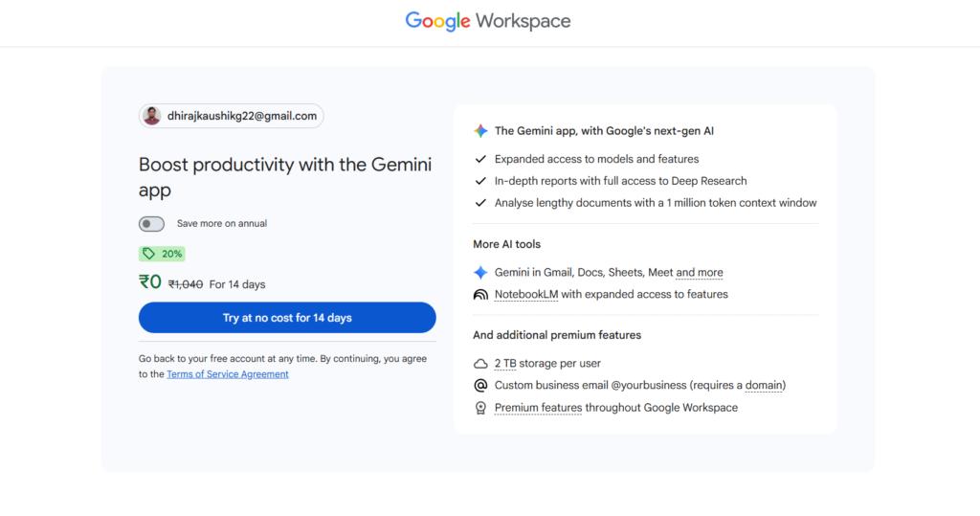Click the ₹0 price text

150,282
